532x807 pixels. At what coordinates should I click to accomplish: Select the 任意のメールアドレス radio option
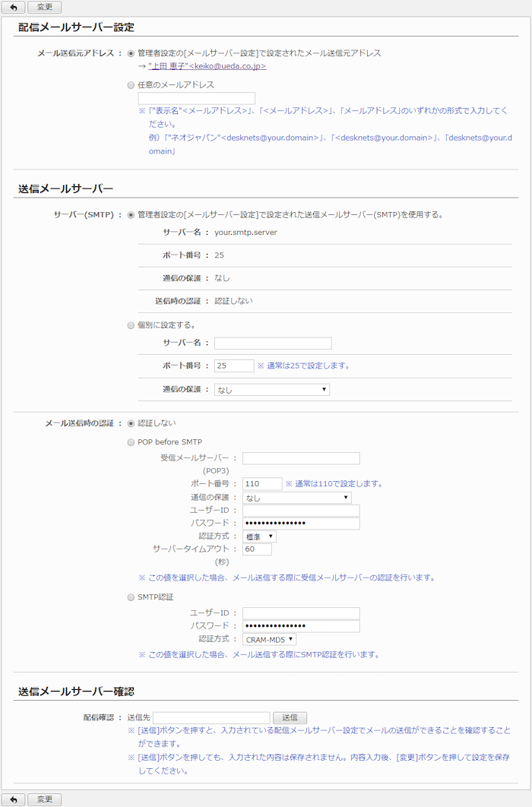point(131,85)
